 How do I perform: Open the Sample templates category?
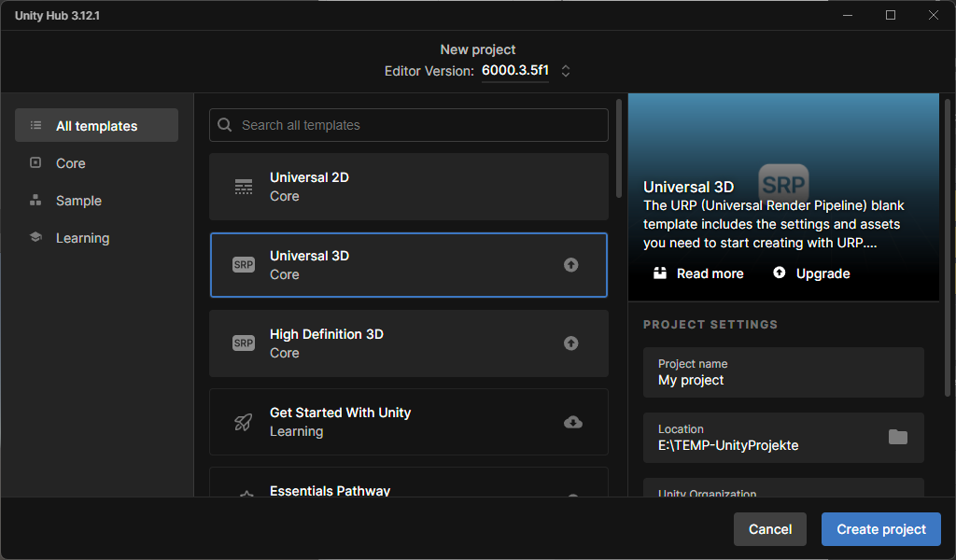pyautogui.click(x=78, y=201)
